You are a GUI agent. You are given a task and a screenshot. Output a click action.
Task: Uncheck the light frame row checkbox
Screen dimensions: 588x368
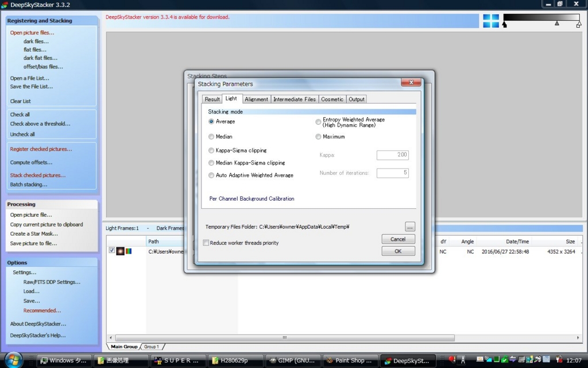(x=112, y=250)
